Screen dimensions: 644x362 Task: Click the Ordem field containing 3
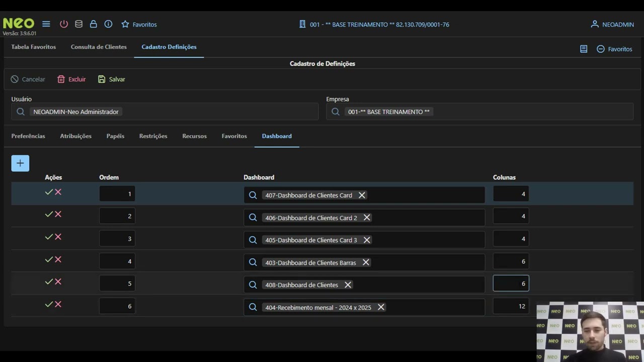(x=117, y=239)
